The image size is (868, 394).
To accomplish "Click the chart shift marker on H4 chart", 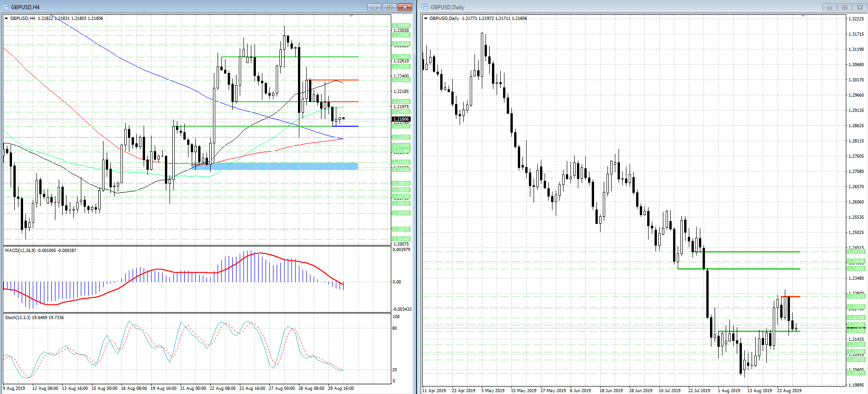I will tap(351, 16).
